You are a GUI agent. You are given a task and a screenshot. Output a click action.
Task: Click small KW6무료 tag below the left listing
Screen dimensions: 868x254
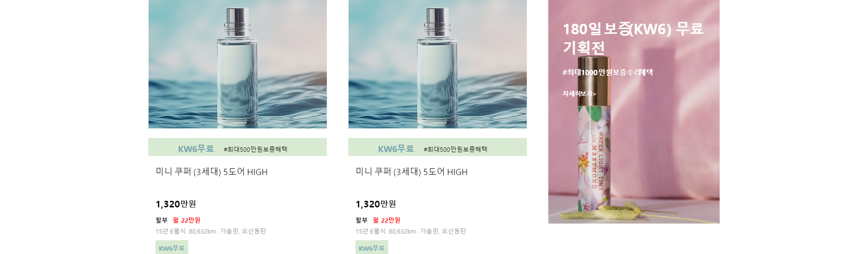171,247
